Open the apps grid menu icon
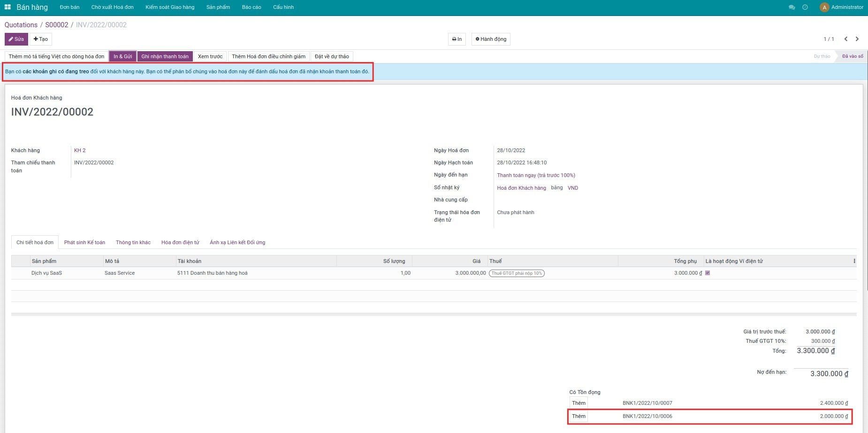This screenshot has height=433, width=868. click(8, 7)
